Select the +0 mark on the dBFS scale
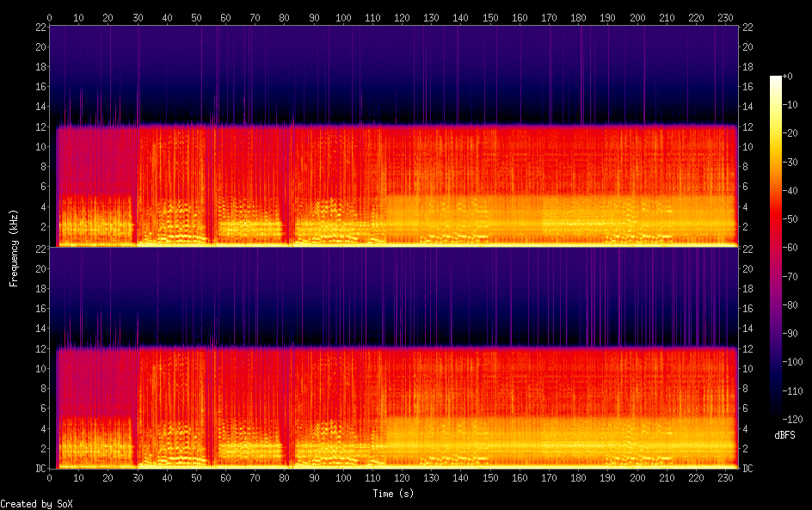The image size is (812, 510). 788,77
